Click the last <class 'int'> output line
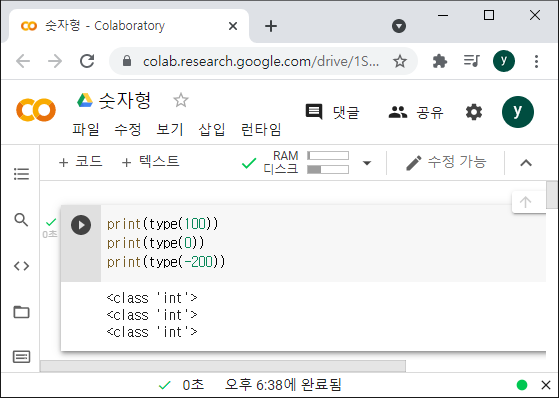Screen dimensions: 559x398 152,332
